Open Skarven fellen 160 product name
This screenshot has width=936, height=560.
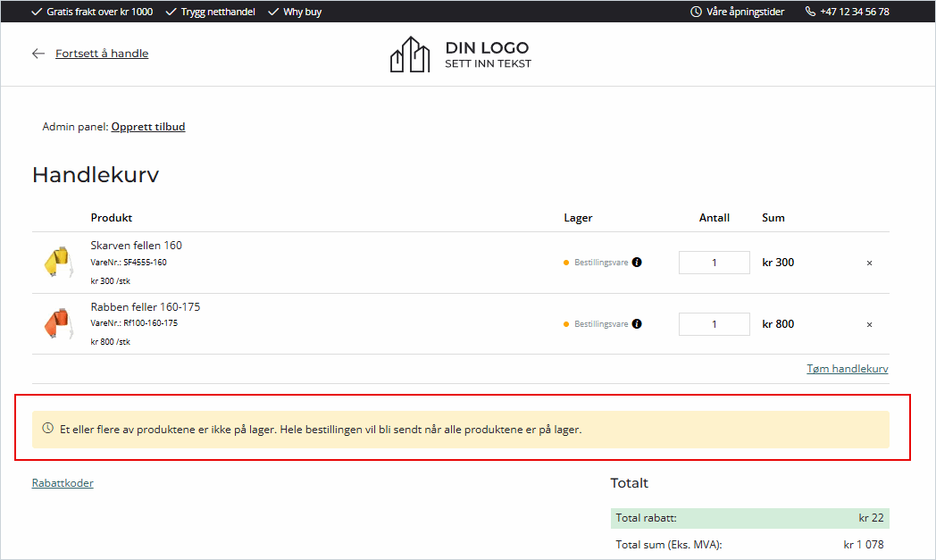click(x=136, y=246)
